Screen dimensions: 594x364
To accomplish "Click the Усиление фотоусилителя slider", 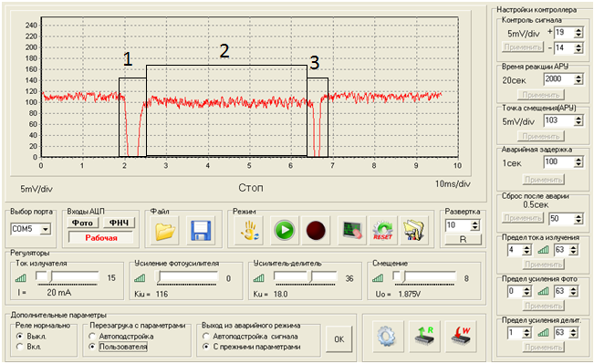I will pyautogui.click(x=187, y=277).
